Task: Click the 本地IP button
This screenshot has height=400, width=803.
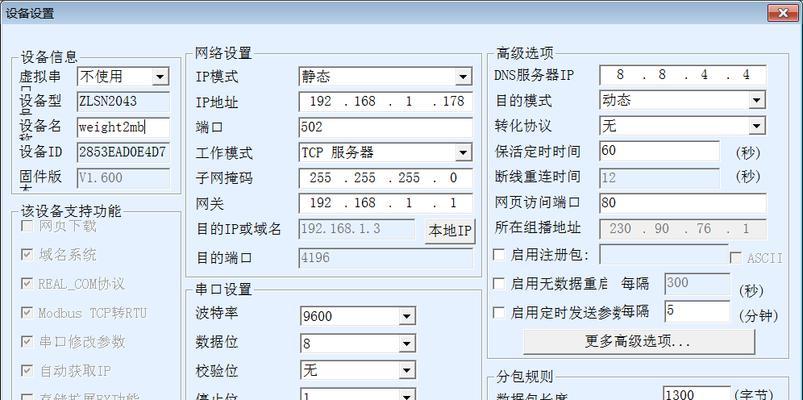Action: coord(450,231)
